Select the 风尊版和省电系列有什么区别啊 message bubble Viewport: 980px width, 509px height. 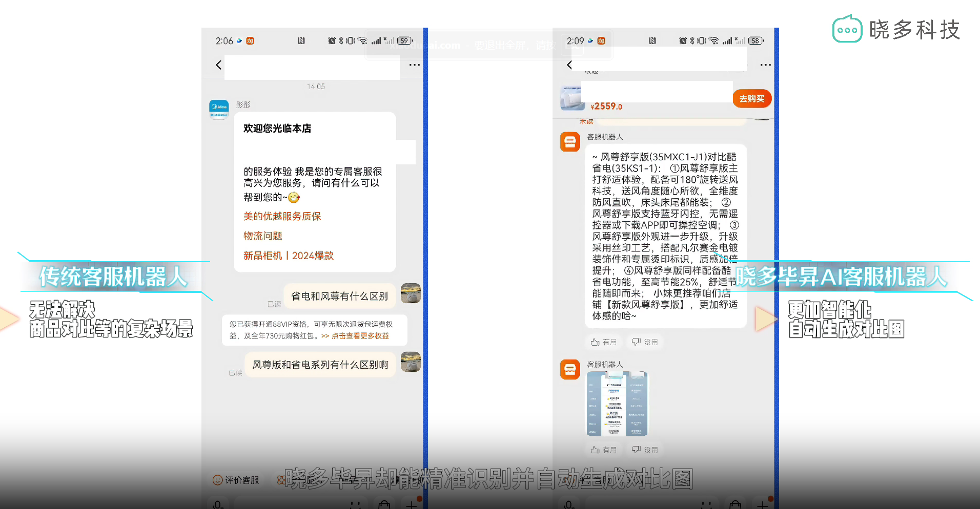(320, 365)
